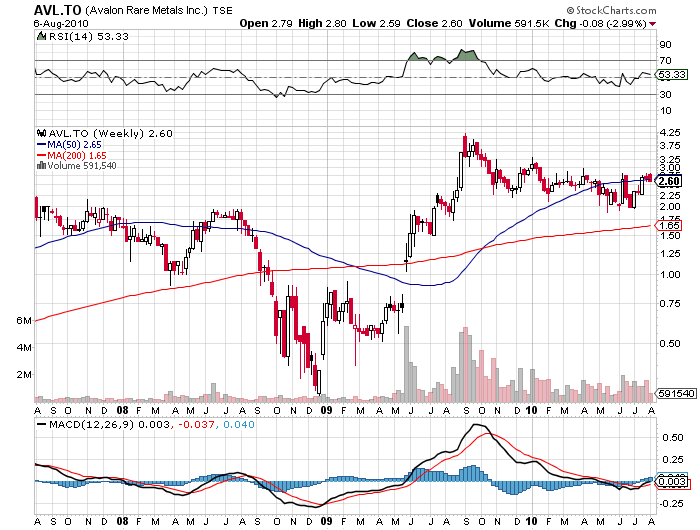The image size is (700, 530).
Task: Click the MACD black line swatch in legend
Action: pos(42,425)
